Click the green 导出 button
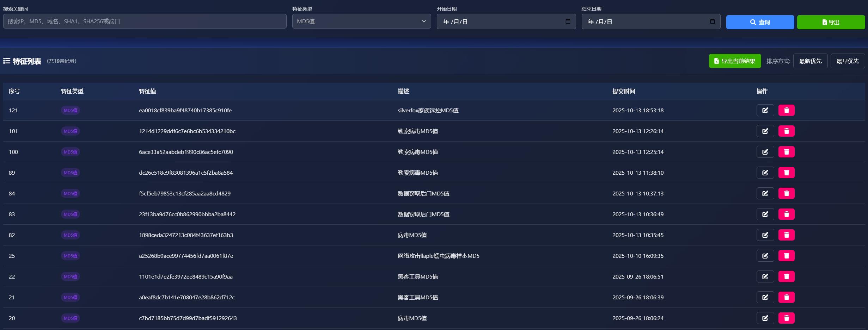The image size is (868, 330). [x=831, y=22]
